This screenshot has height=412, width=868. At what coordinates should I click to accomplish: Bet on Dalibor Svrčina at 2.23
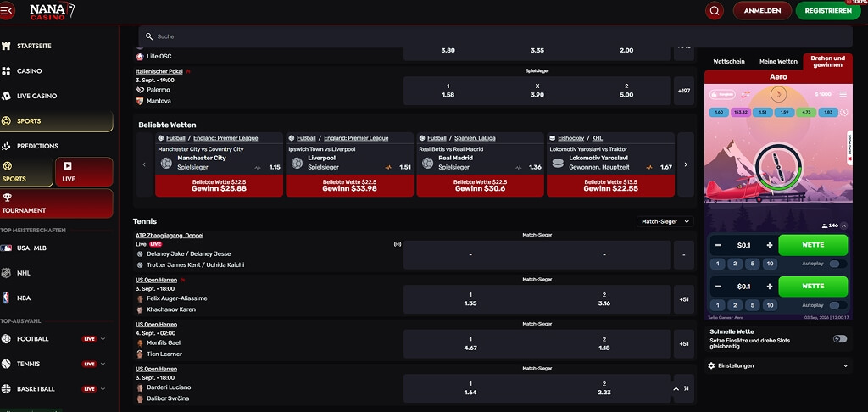click(x=604, y=387)
